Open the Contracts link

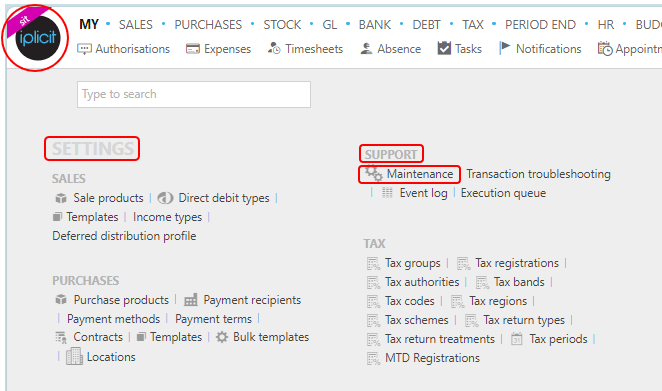98,337
